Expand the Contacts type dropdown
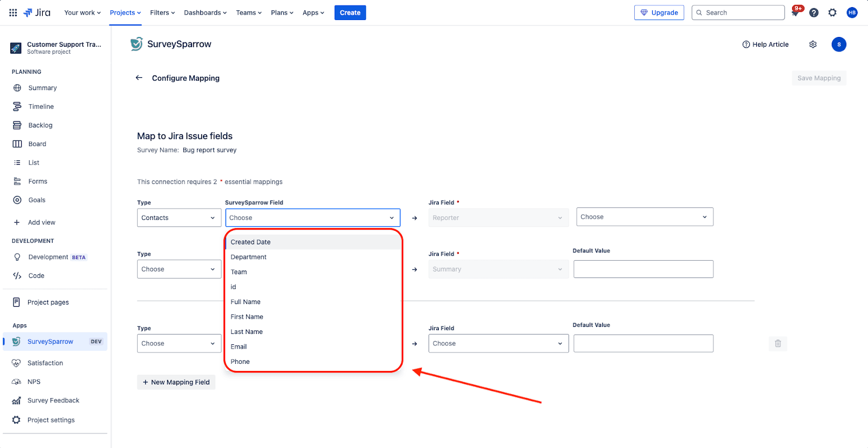The width and height of the screenshot is (868, 448). (x=178, y=218)
